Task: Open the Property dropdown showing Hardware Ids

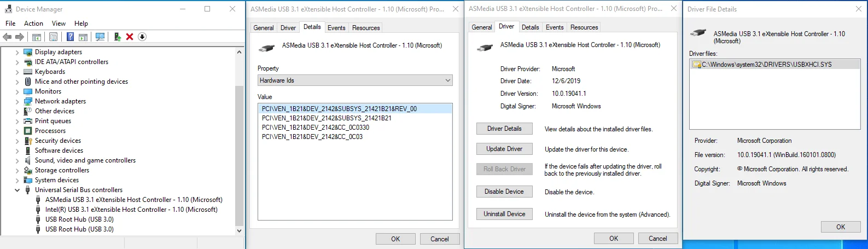Action: click(355, 80)
